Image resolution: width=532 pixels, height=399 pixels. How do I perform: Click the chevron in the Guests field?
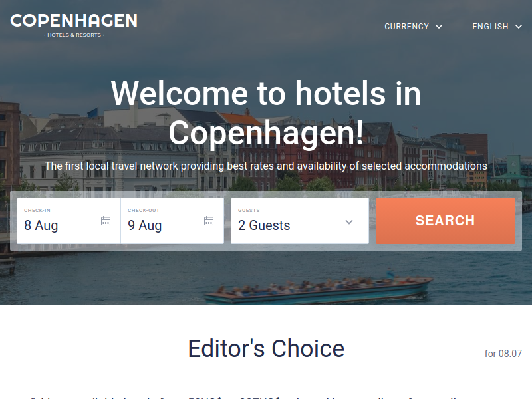(349, 222)
